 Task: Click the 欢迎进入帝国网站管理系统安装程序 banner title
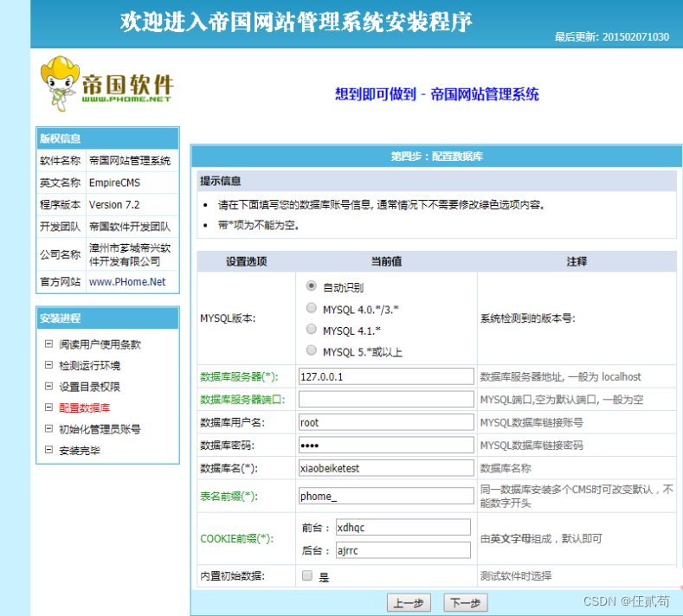[296, 22]
